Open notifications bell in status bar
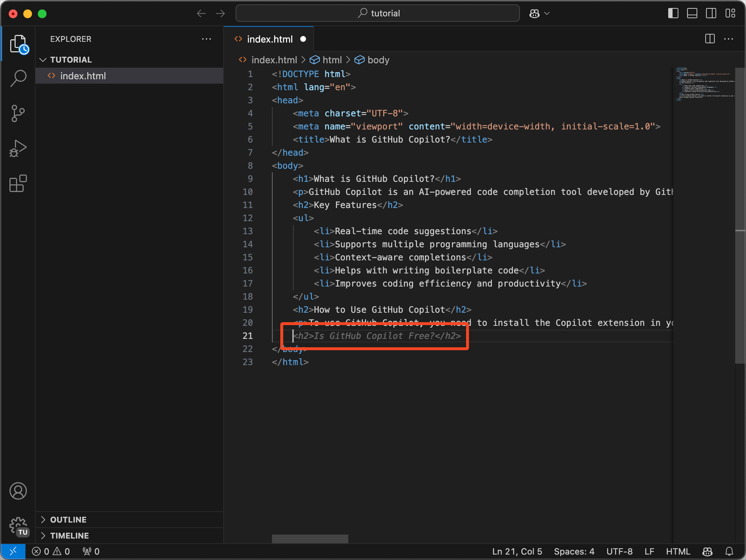Image resolution: width=746 pixels, height=560 pixels. [x=729, y=552]
